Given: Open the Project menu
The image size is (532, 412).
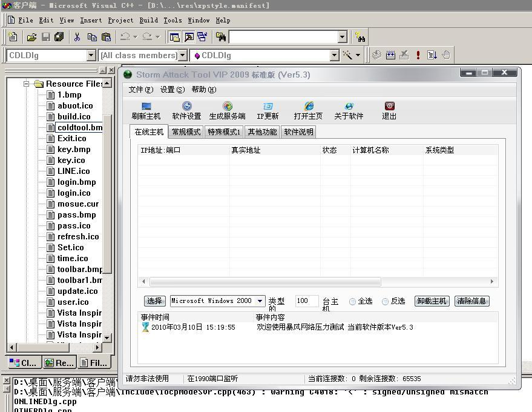Looking at the screenshot, I should coord(120,21).
